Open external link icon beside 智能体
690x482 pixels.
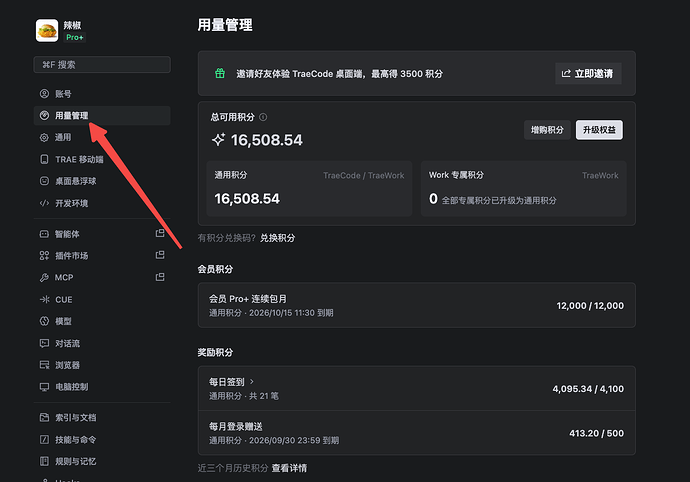pos(160,233)
